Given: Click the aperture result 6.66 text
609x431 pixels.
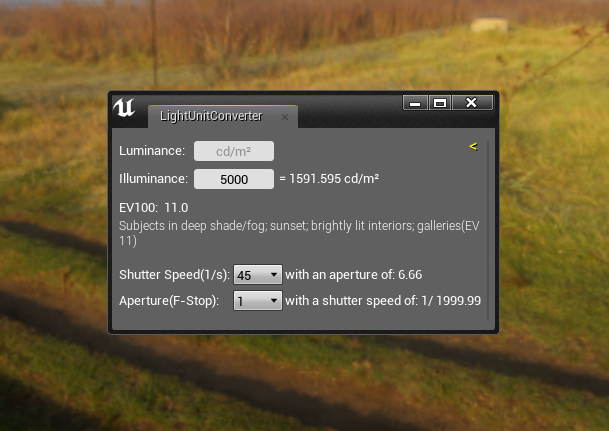Looking at the screenshot, I should (x=410, y=275).
